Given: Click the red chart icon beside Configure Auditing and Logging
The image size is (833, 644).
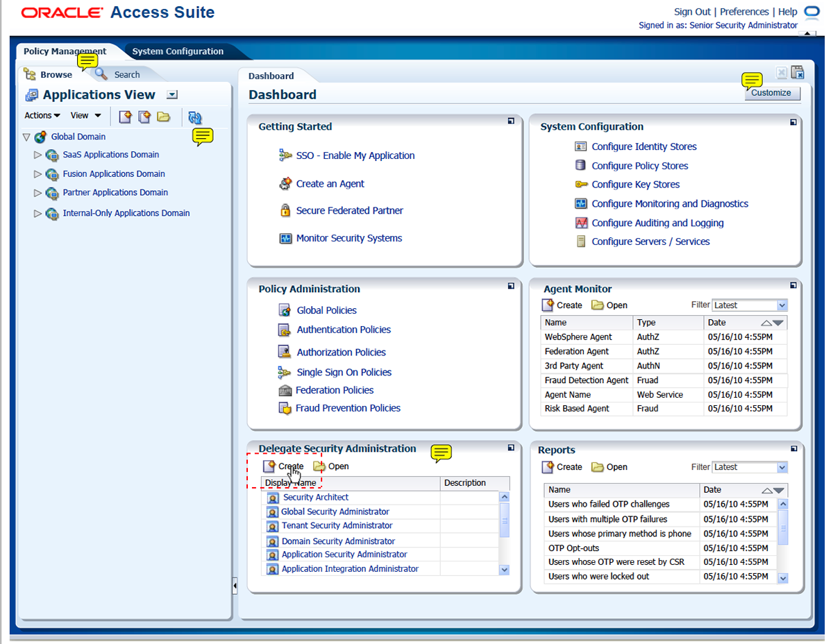Looking at the screenshot, I should pyautogui.click(x=581, y=223).
